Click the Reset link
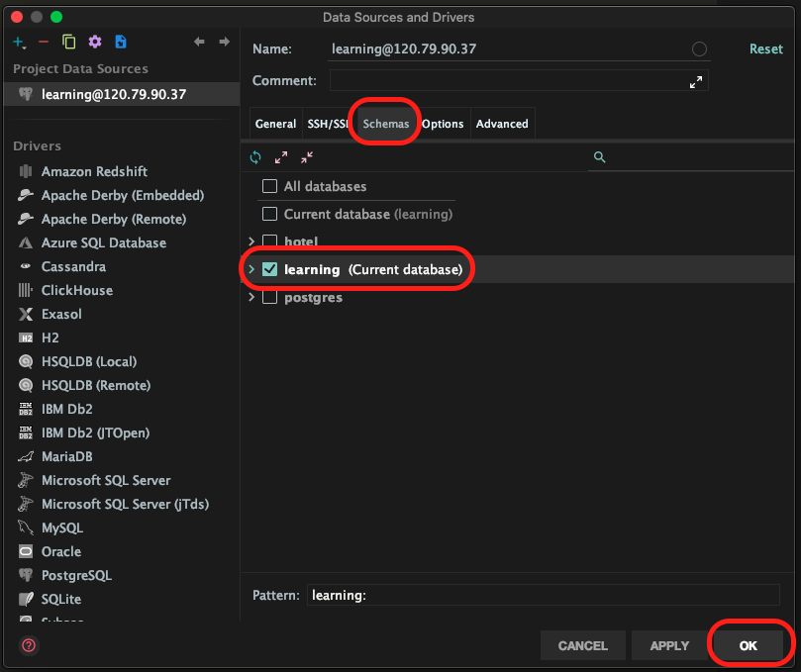 tap(765, 49)
